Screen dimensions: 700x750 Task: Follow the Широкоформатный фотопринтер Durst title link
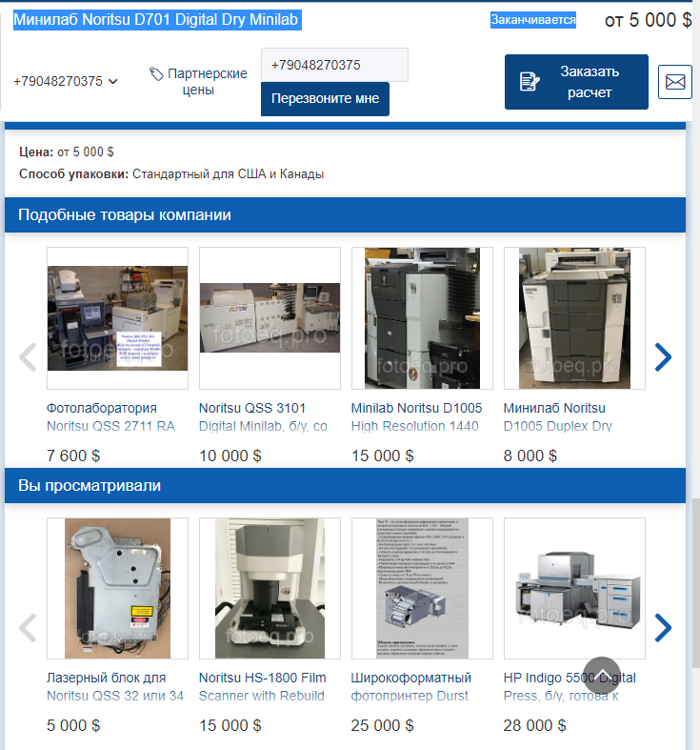click(411, 687)
